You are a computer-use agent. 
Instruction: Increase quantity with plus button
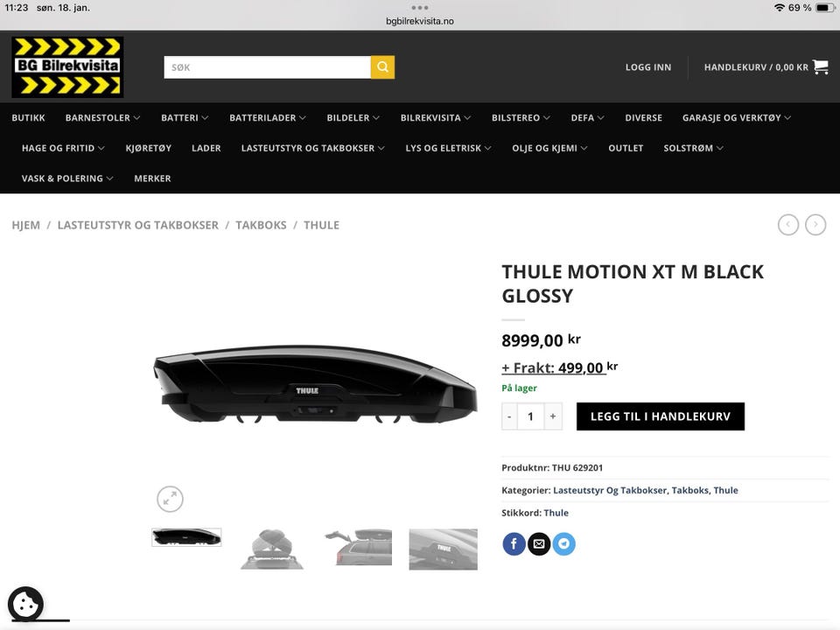(x=552, y=416)
